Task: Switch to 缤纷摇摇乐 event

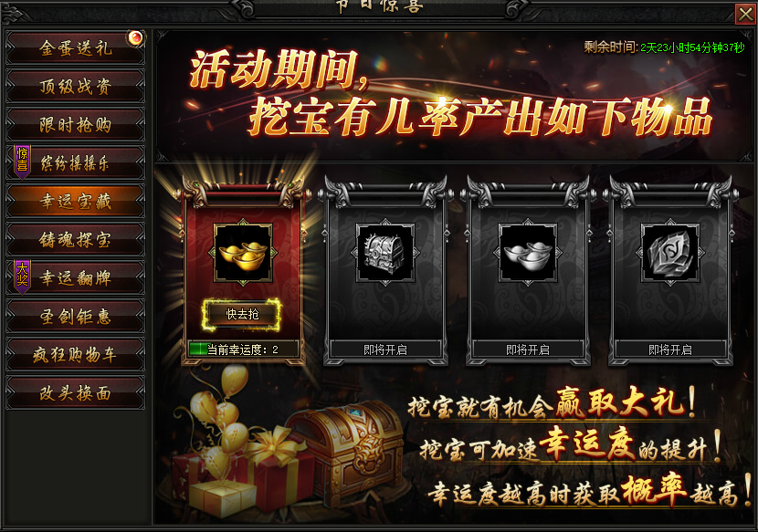Action: pos(76,162)
